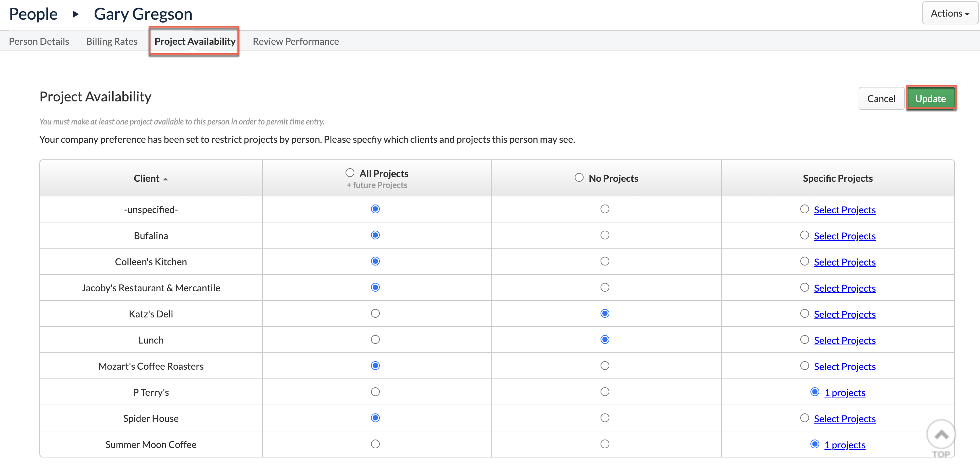Screen dimensions: 980x468
Task: Set No Projects for Katz's Deli
Action: pyautogui.click(x=605, y=313)
